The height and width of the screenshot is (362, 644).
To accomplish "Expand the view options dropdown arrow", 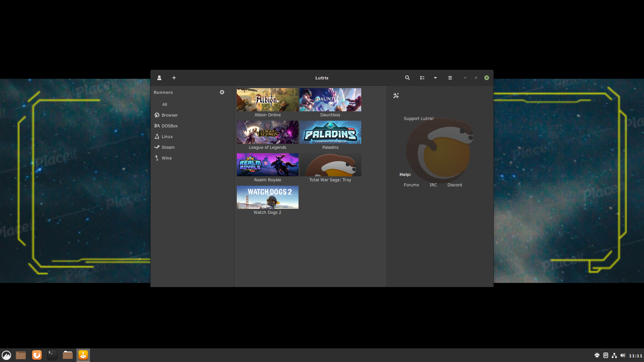I will tap(435, 78).
